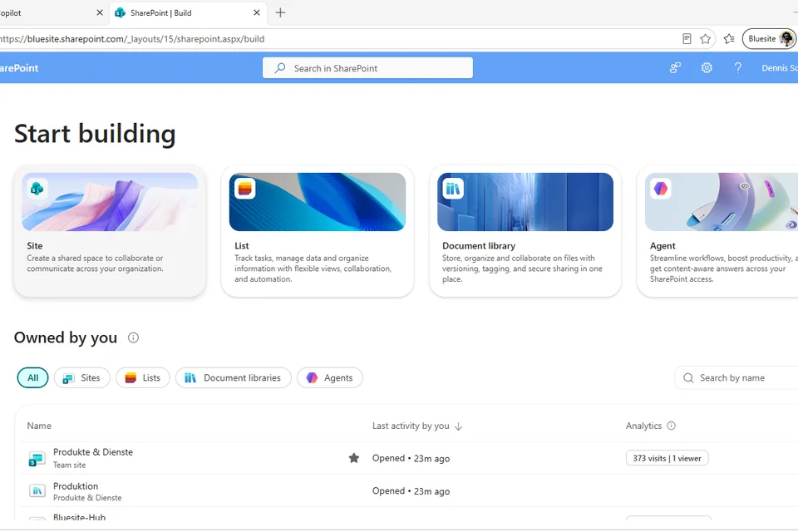Close the SharePoint | Build tab
The width and height of the screenshot is (798, 532).
tap(257, 12)
